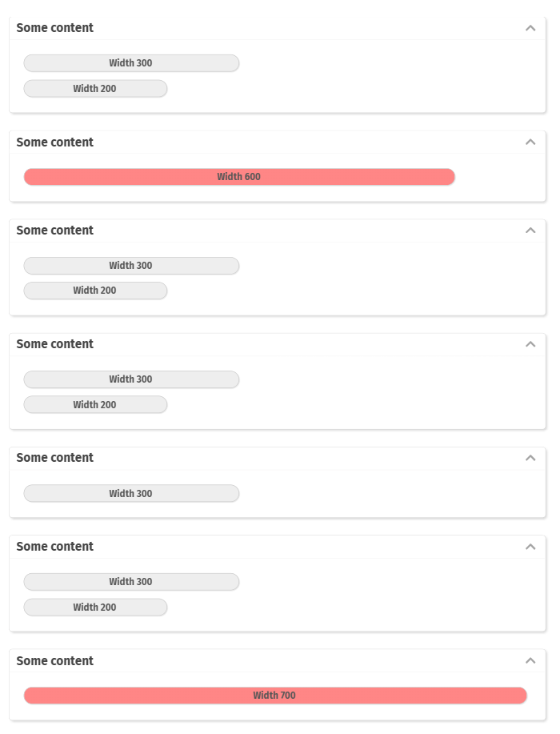Viewport: 560px width, 734px height.
Task: Click the first panel's Some content header
Action: click(x=55, y=28)
